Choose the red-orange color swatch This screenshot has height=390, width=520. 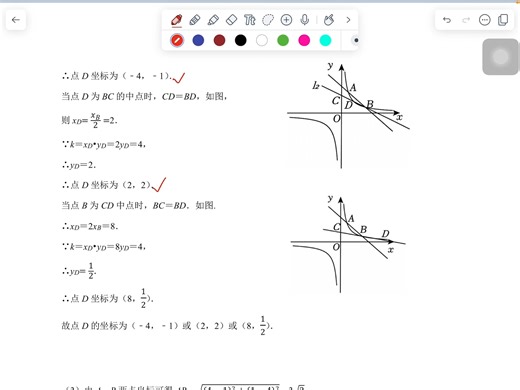pyautogui.click(x=177, y=40)
